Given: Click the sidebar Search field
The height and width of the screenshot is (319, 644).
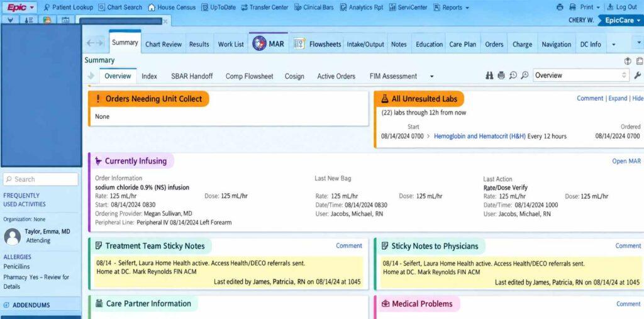Looking at the screenshot, I should (41, 179).
